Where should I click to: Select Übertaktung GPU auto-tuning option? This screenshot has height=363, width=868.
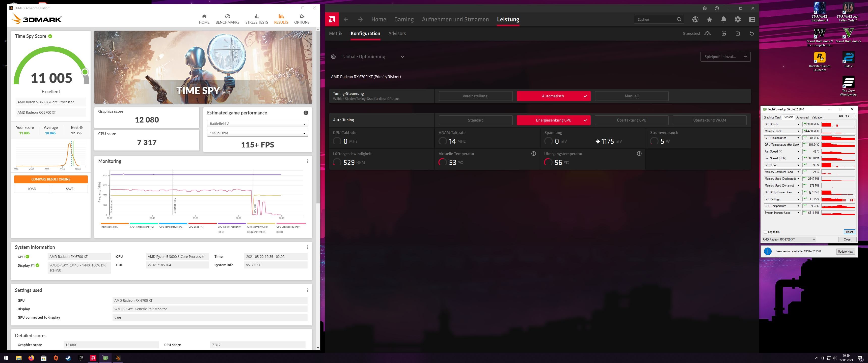[631, 120]
